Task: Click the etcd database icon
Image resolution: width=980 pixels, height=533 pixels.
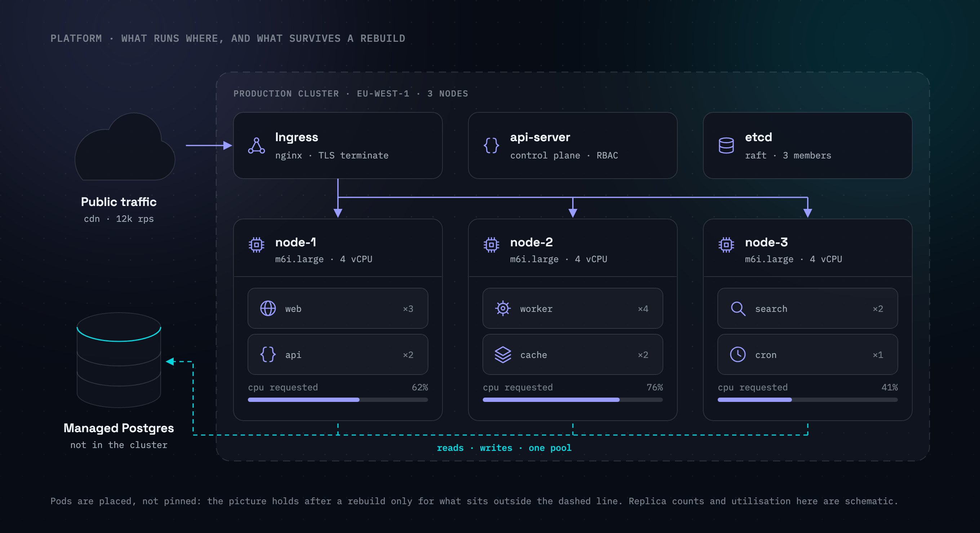Action: (x=726, y=145)
